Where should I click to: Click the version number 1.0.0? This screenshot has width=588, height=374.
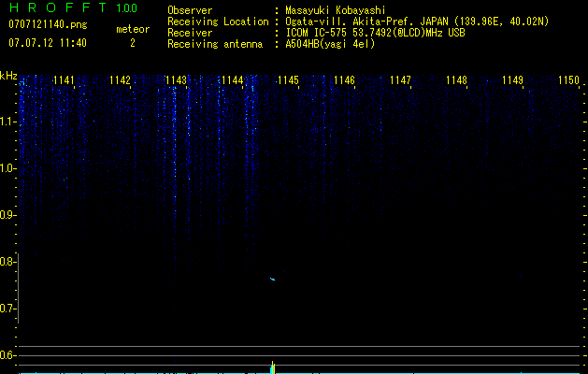[x=126, y=8]
